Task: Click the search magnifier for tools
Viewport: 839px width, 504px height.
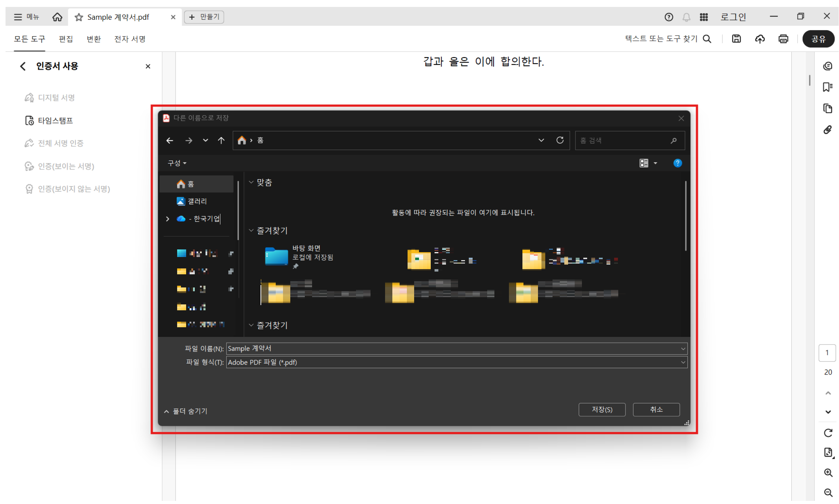Action: coord(707,39)
